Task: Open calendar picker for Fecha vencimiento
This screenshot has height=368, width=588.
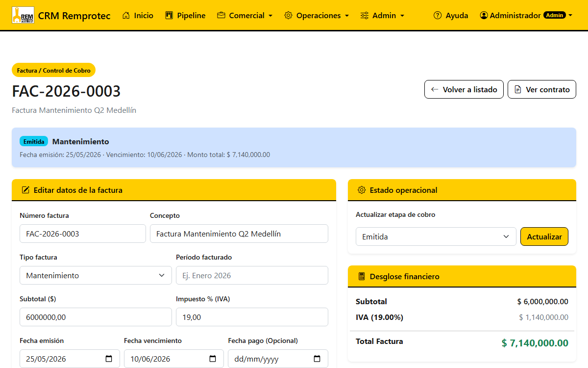Action: click(213, 359)
